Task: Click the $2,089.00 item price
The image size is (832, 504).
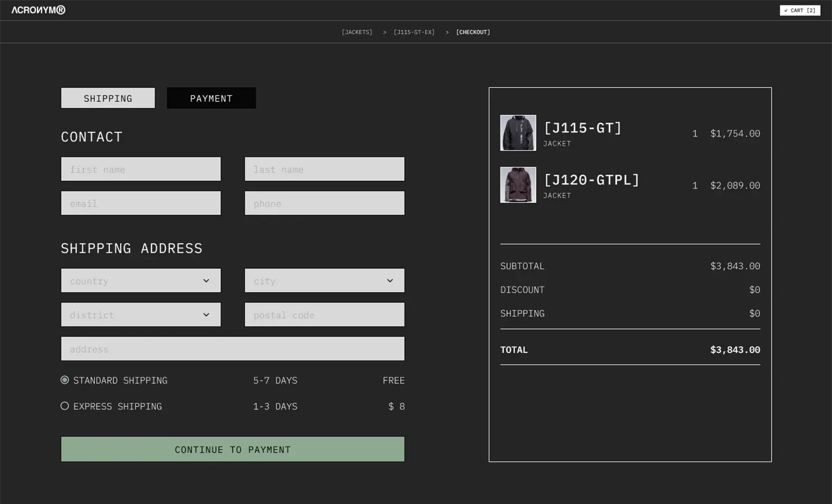Action: (x=735, y=185)
